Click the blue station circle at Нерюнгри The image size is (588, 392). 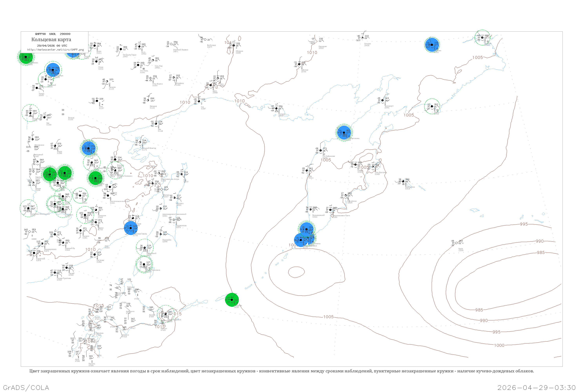click(53, 70)
